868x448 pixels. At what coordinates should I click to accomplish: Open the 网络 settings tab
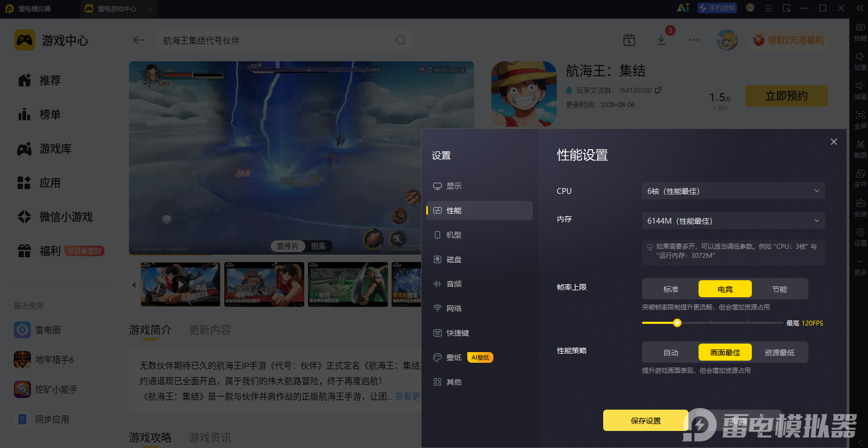[x=480, y=308]
